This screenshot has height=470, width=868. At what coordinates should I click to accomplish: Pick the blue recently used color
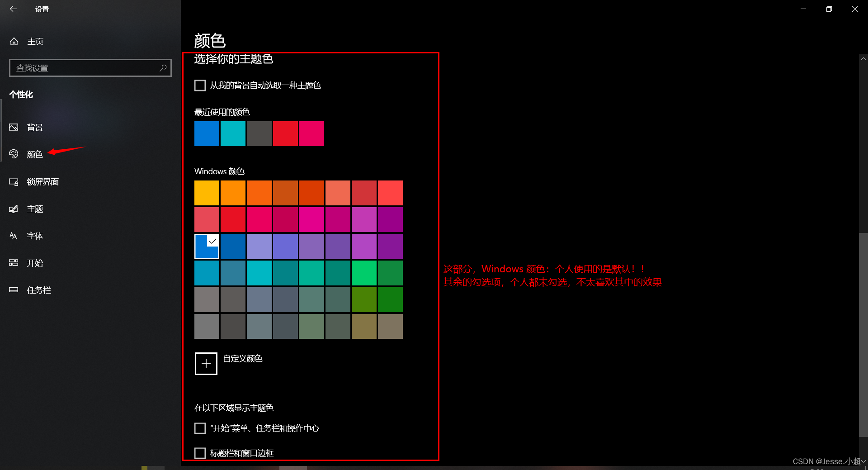tap(207, 133)
